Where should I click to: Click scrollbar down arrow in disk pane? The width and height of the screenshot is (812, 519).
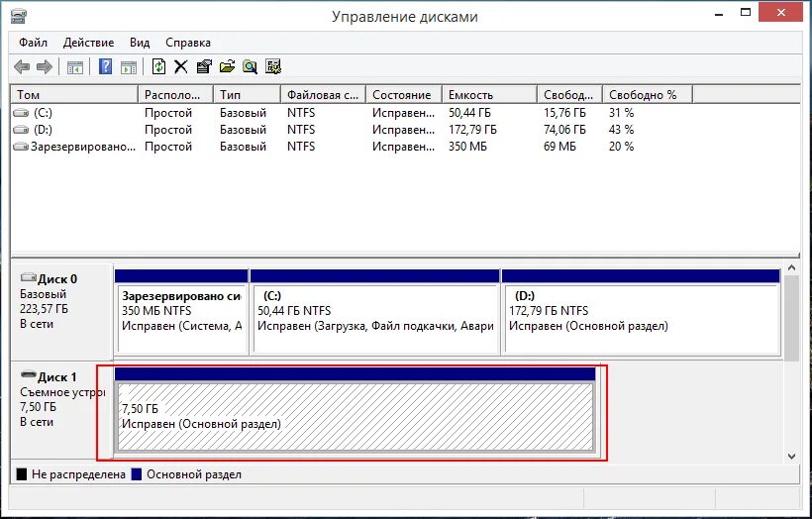pyautogui.click(x=791, y=457)
